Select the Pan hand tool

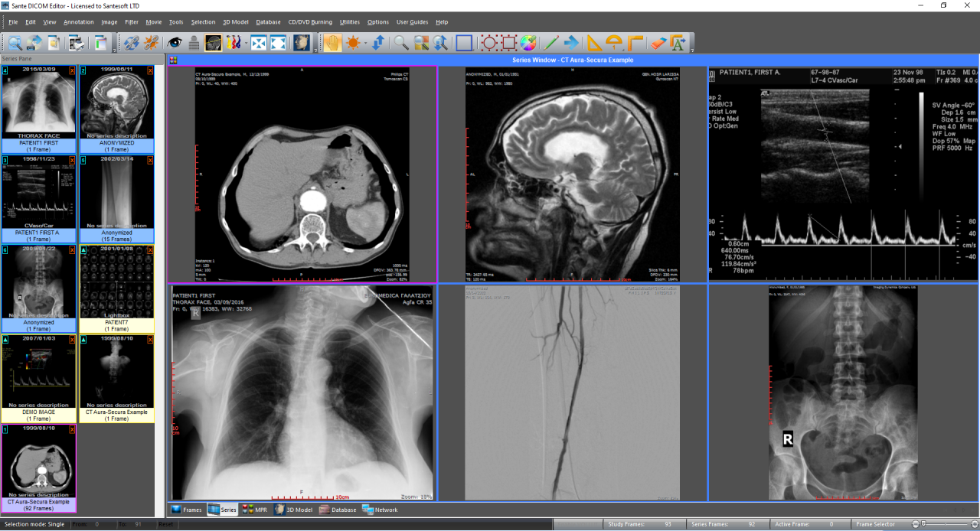pos(332,43)
